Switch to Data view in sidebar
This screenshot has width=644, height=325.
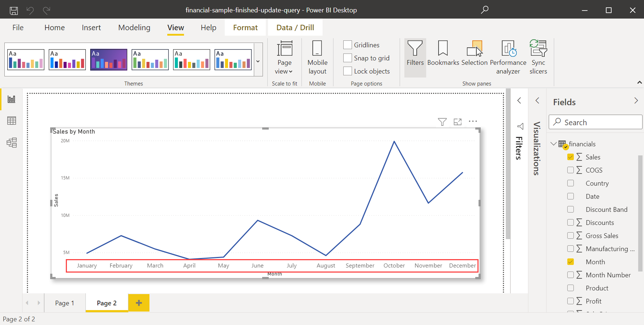(x=12, y=121)
